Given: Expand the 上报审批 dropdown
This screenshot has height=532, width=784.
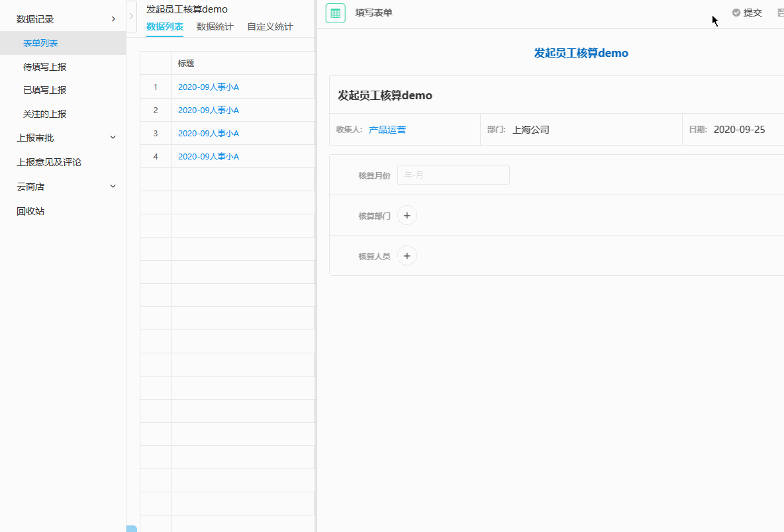Looking at the screenshot, I should [113, 138].
